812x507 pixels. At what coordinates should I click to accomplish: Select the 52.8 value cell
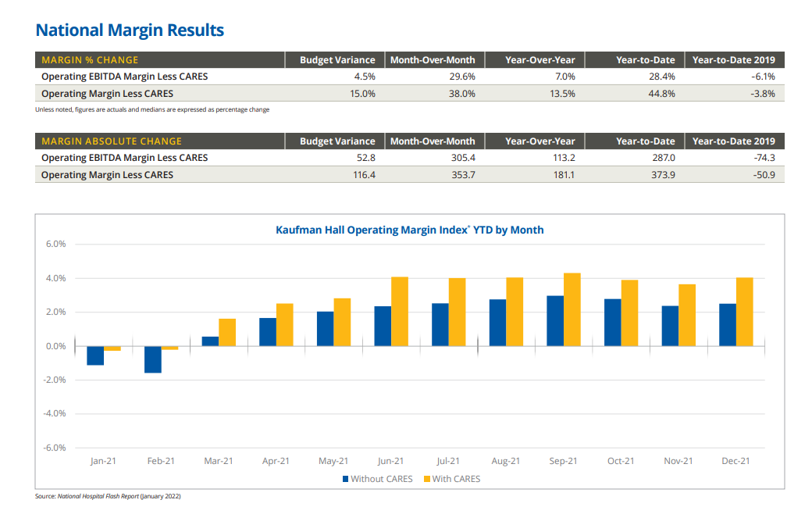click(366, 158)
